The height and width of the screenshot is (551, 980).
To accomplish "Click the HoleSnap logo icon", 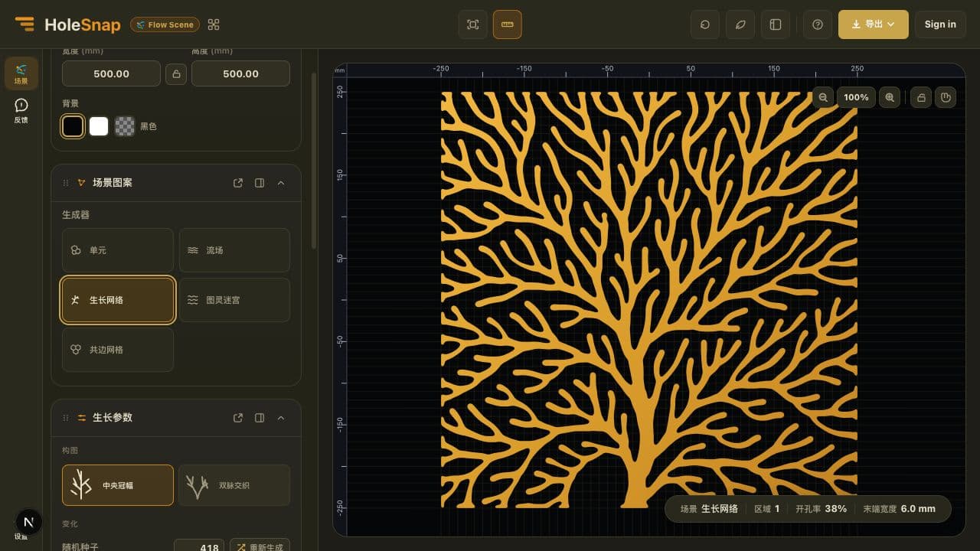I will pyautogui.click(x=24, y=24).
